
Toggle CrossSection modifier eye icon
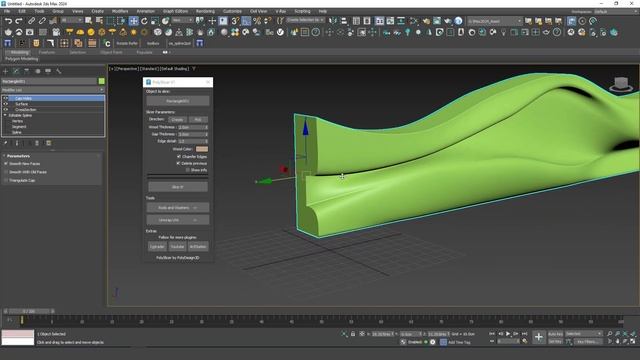[6, 110]
